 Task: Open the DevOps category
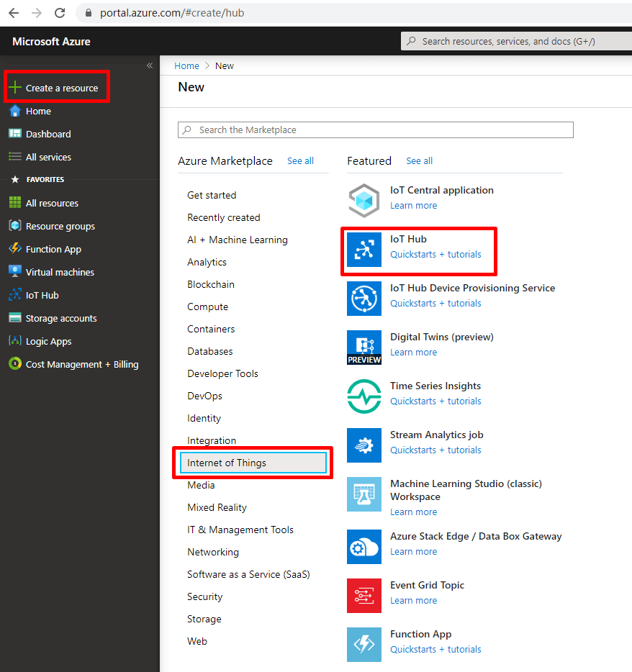tap(204, 396)
